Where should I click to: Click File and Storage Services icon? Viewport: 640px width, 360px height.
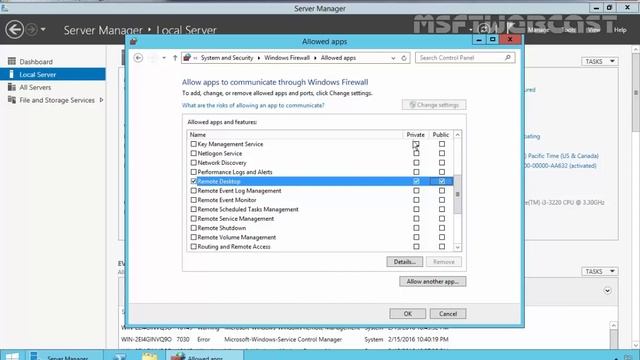[12, 100]
